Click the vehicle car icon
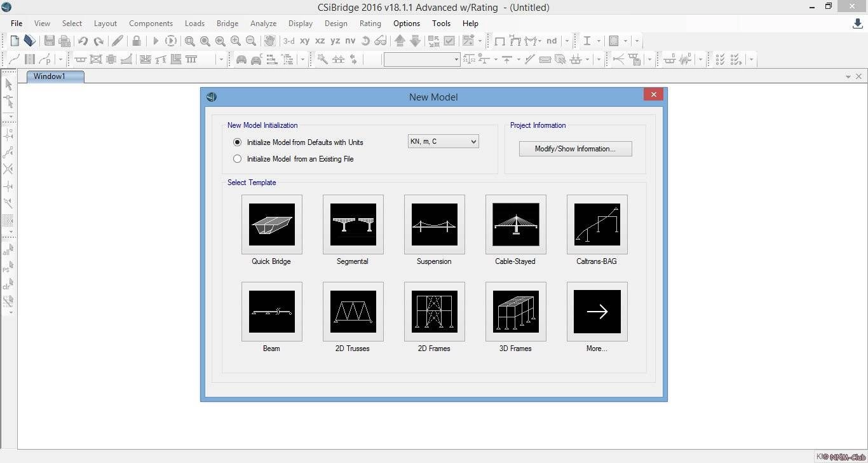Screen dimensions: 868x463 (241, 59)
